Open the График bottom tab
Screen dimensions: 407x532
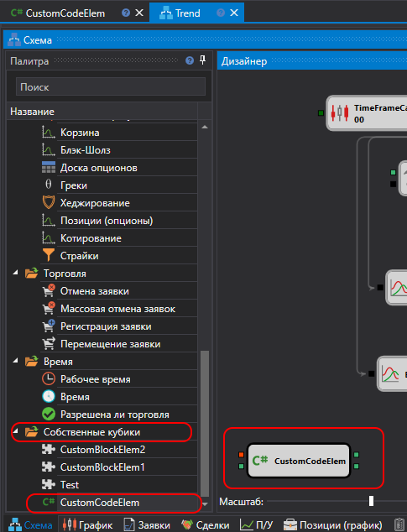point(88,525)
